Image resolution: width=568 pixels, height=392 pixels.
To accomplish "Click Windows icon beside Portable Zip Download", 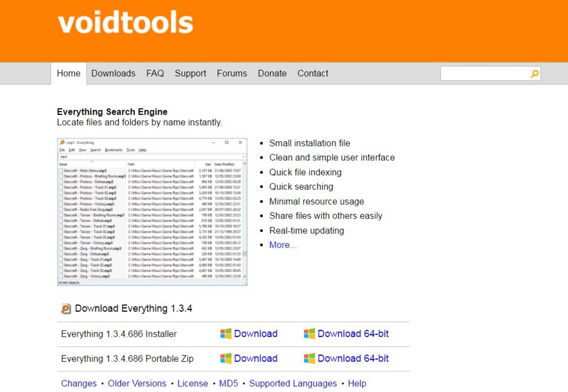I will click(226, 358).
